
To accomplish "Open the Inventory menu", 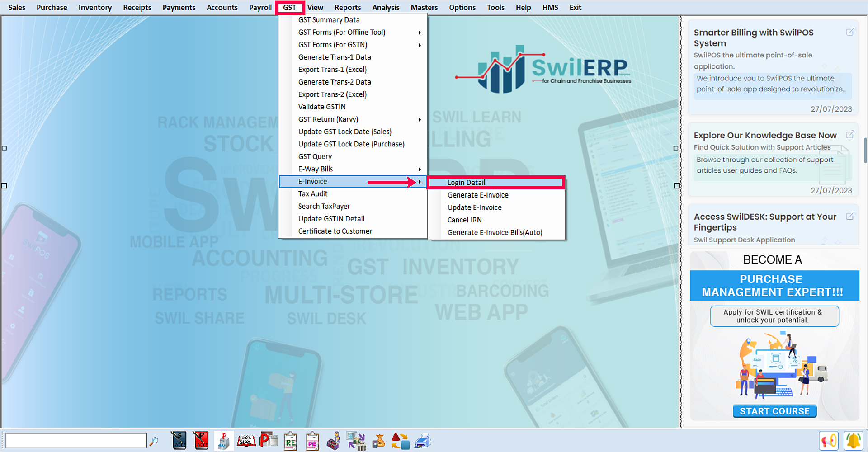I will pos(95,7).
